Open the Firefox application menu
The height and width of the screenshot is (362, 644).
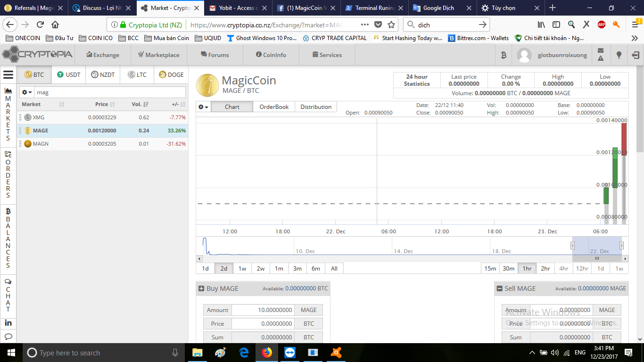635,25
